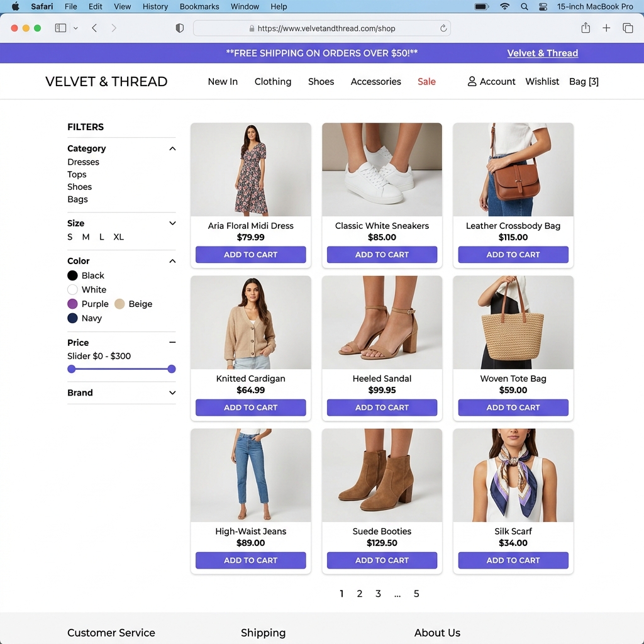
Task: Select size M in the Size filter
Action: pos(86,237)
